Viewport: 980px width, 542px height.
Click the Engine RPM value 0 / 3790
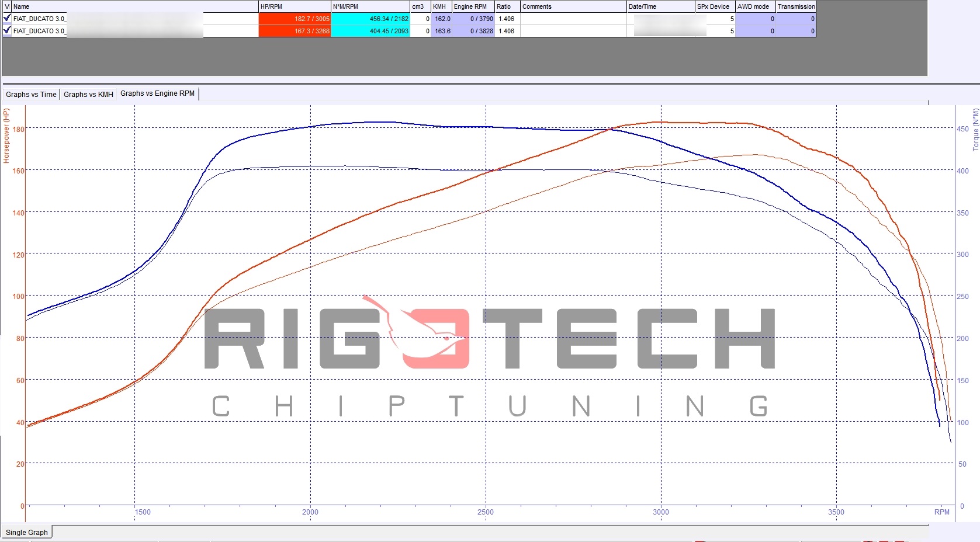[473, 19]
